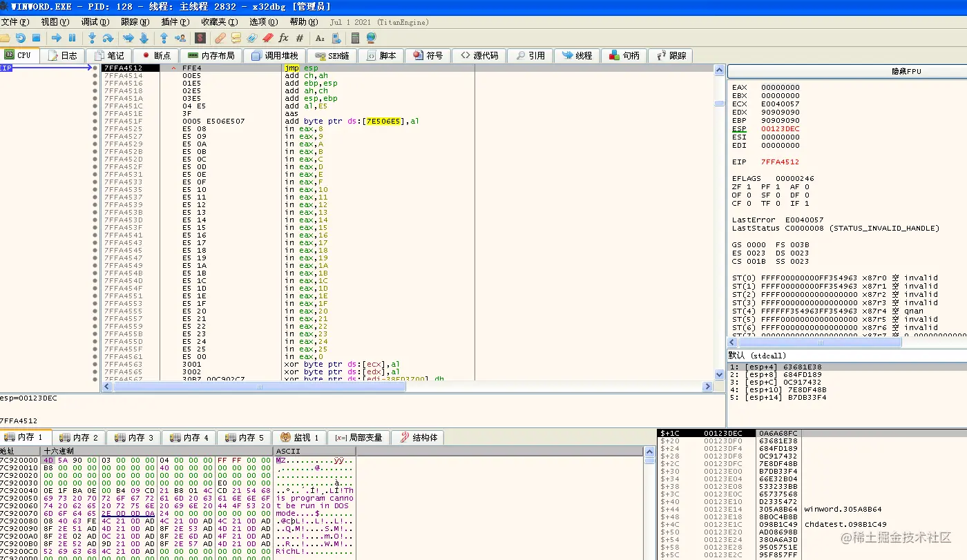Image resolution: width=967 pixels, height=560 pixels.
Task: Open the calculator toolbar icon
Action: coord(355,38)
